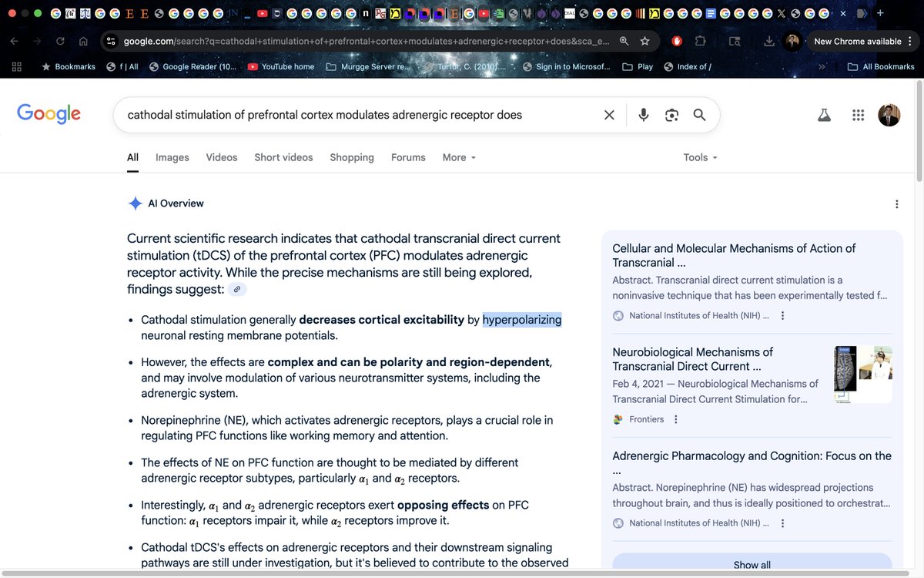Expand the More search filters dropdown

pyautogui.click(x=460, y=157)
